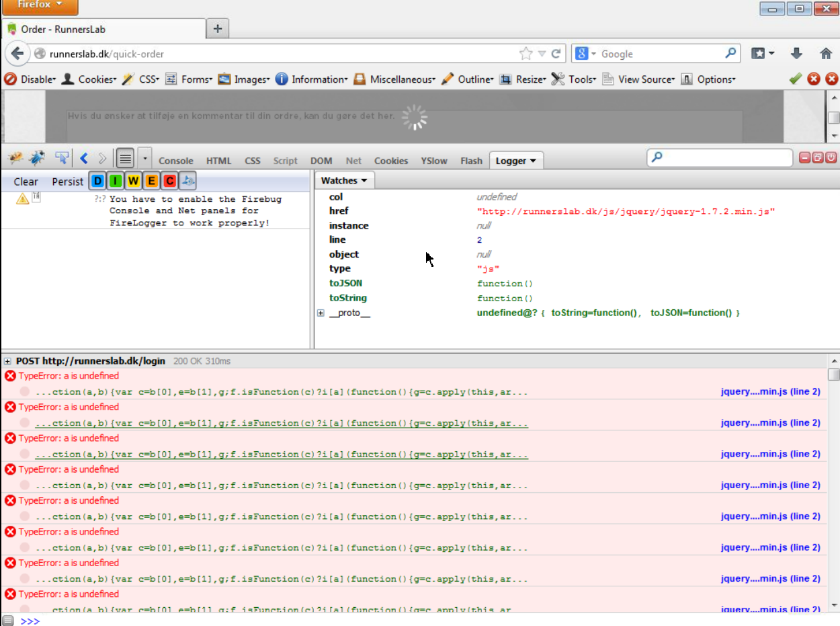Switch to the Firebug Console tab
Image resolution: width=840 pixels, height=626 pixels.
click(175, 161)
